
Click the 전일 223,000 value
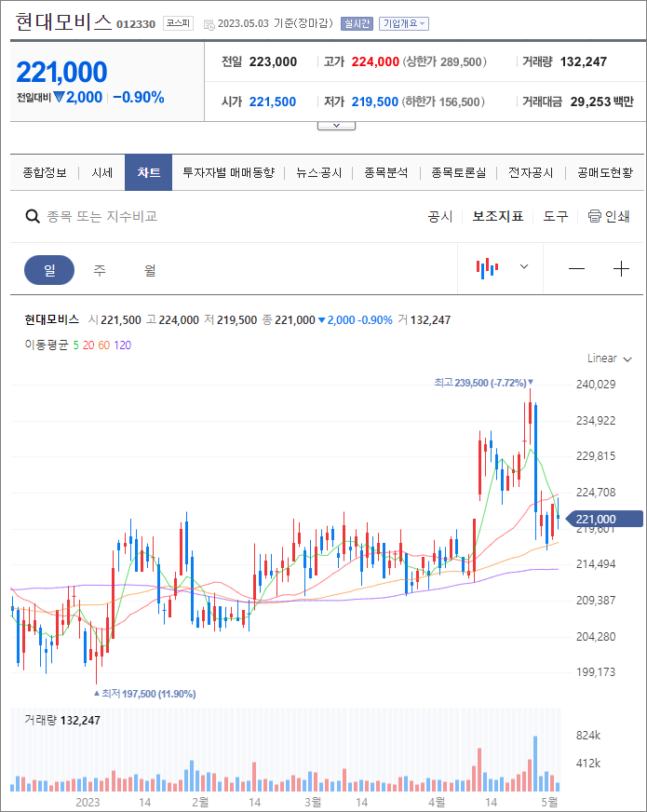[x=273, y=61]
